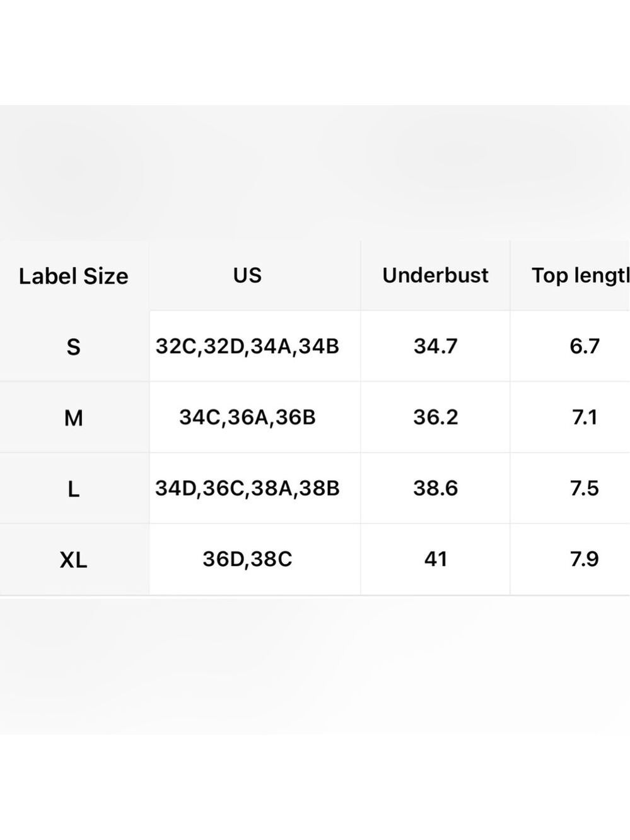Select the S label size cell

[x=74, y=347]
